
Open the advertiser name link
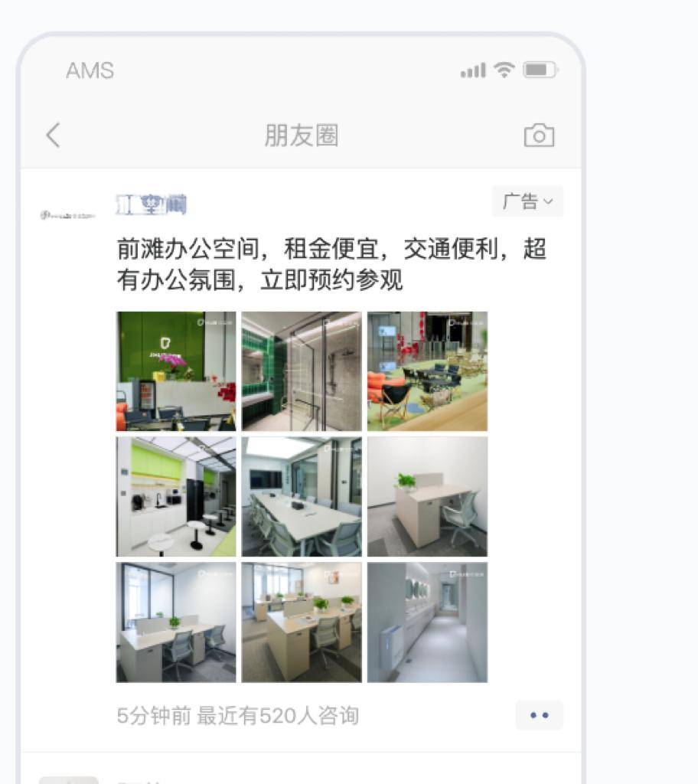point(152,204)
